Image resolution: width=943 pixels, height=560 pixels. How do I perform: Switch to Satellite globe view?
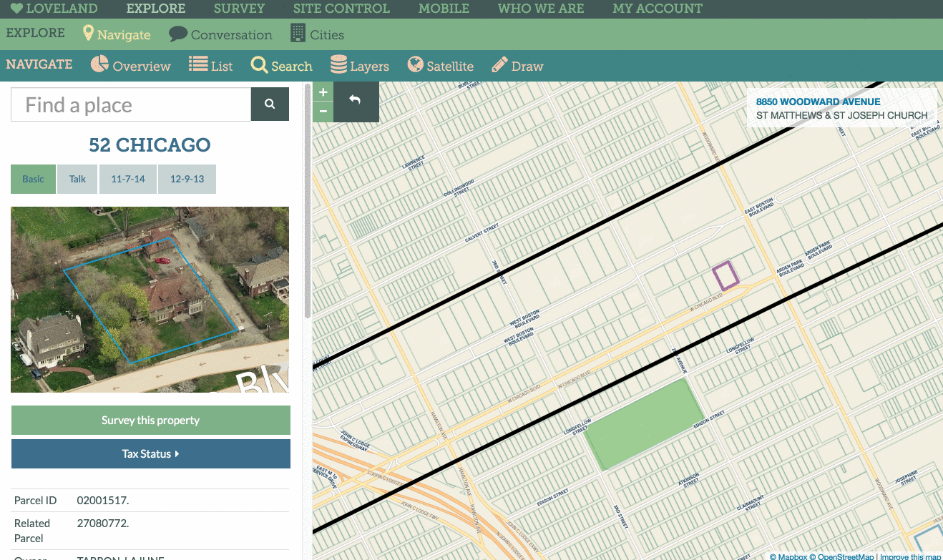(441, 66)
